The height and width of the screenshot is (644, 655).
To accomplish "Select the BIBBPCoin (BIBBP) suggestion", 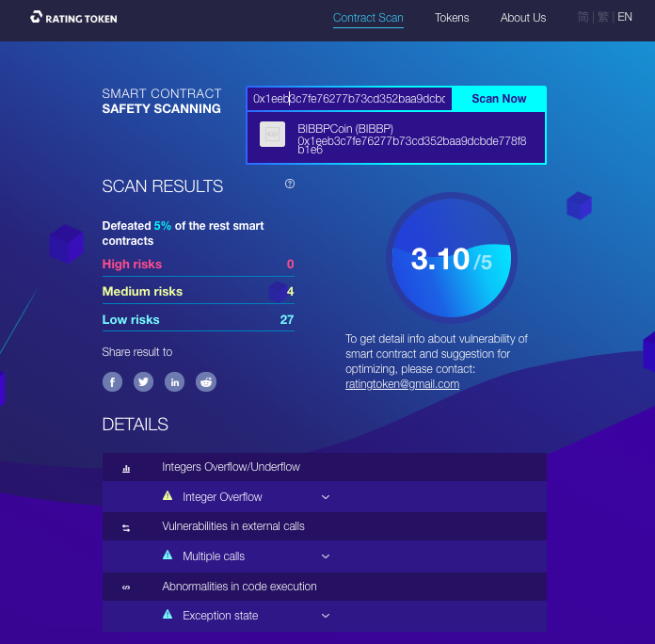I will tap(396, 137).
